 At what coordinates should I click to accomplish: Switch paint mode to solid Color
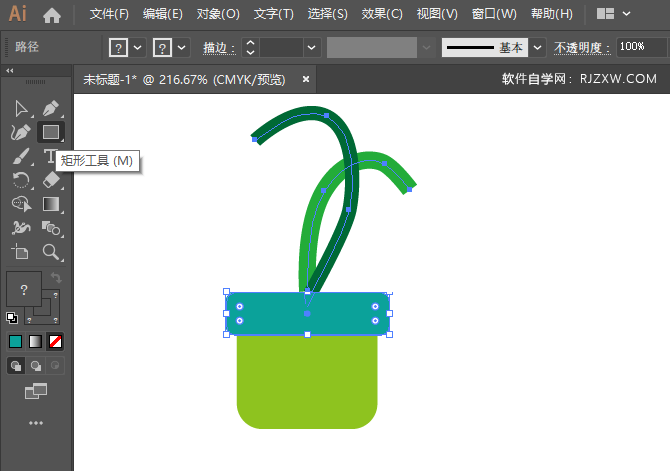(15, 341)
